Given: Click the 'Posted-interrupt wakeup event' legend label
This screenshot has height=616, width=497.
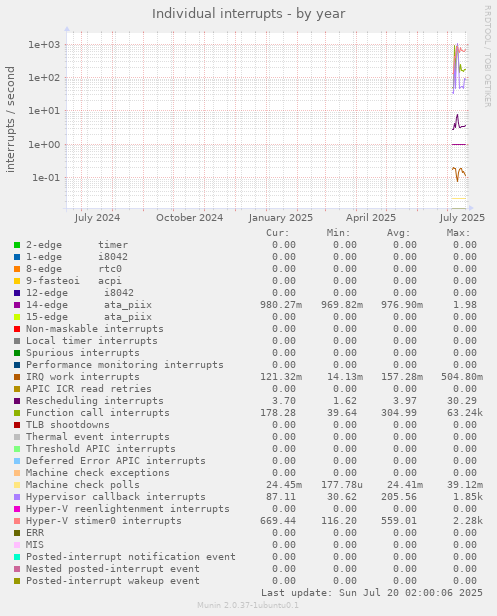Looking at the screenshot, I should coord(113,581).
